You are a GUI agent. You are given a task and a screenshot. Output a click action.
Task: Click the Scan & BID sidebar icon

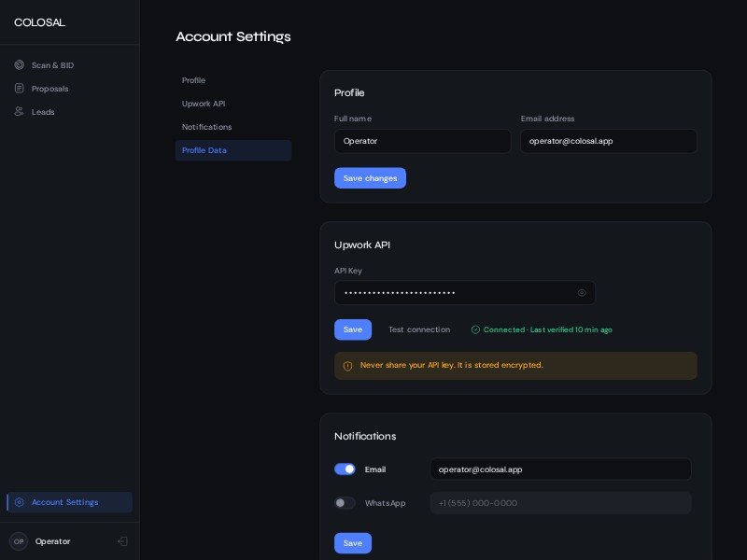[19, 65]
